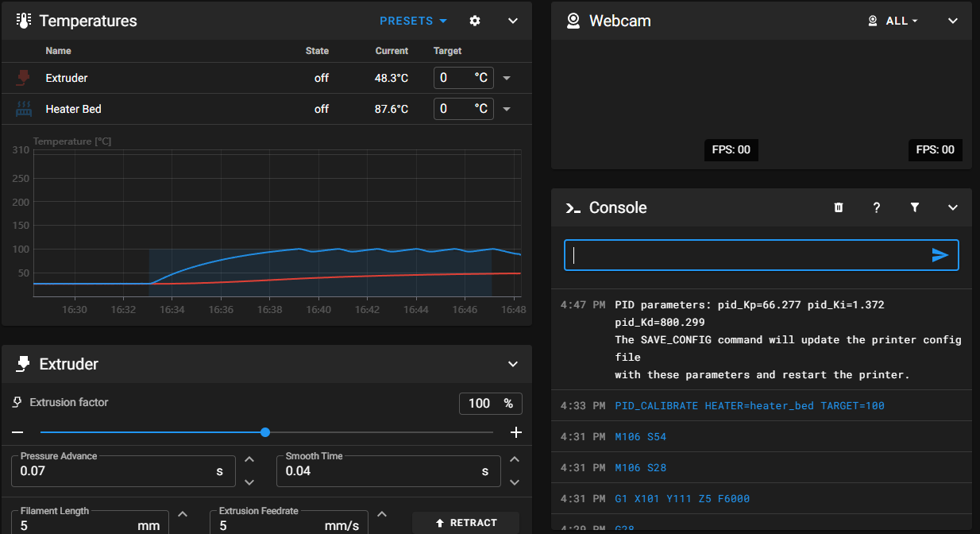
Task: Increase Filament Length with up arrow
Action: coord(183,514)
